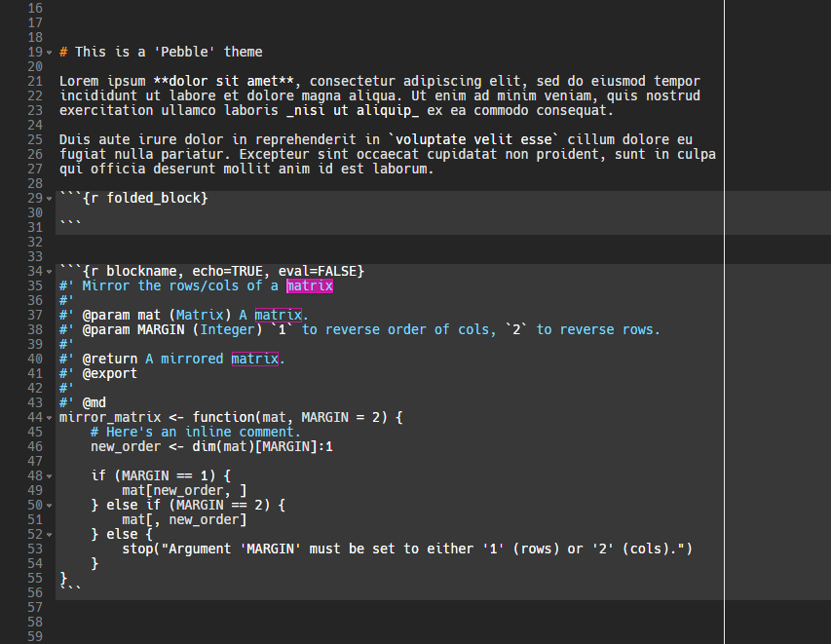Expand the folded_block chunk arrow at line 29
The image size is (831, 644).
tap(50, 199)
